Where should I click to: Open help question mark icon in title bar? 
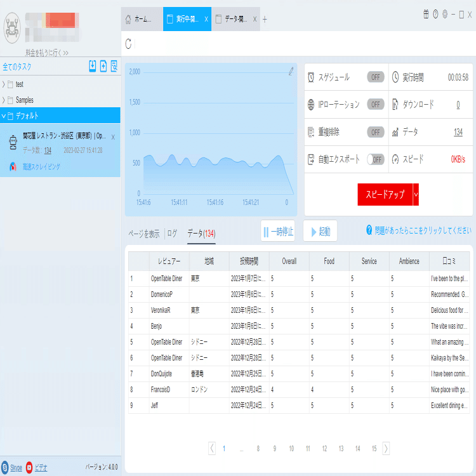click(x=435, y=14)
